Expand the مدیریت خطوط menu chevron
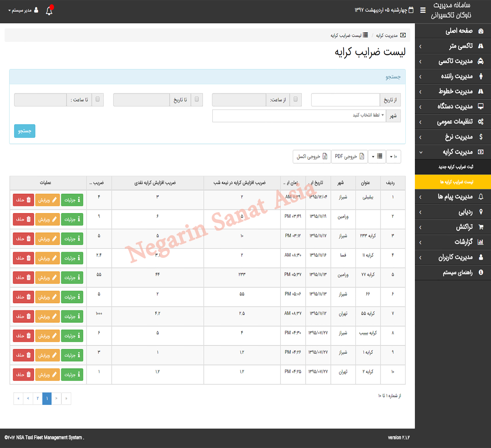Screen dimensions: 491x448 420,92
